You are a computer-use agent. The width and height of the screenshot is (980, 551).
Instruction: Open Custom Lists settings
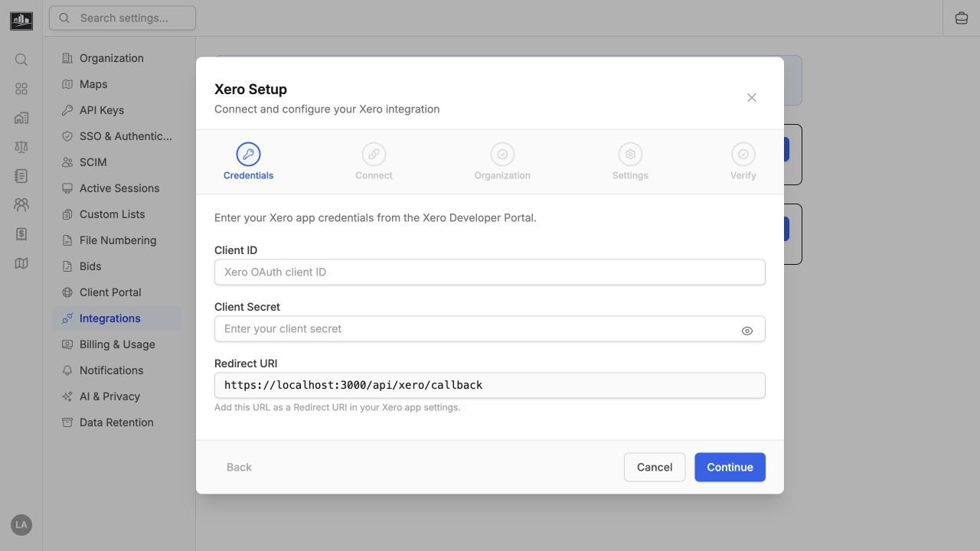click(x=116, y=214)
